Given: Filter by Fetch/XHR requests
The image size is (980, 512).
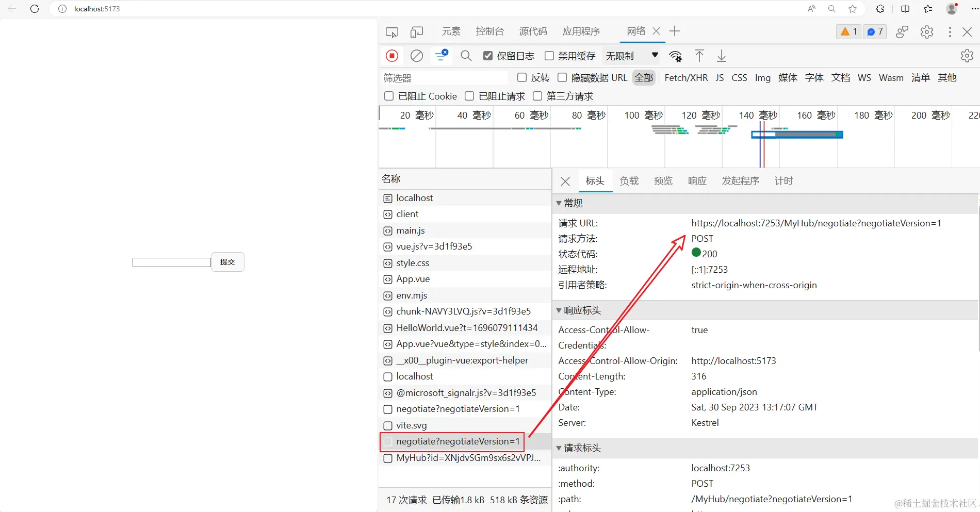Looking at the screenshot, I should coord(686,78).
